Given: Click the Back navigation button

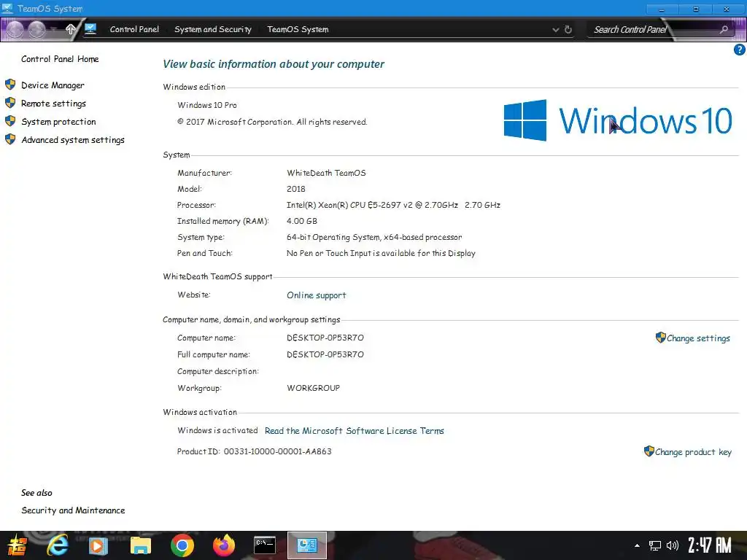Looking at the screenshot, I should 15,29.
